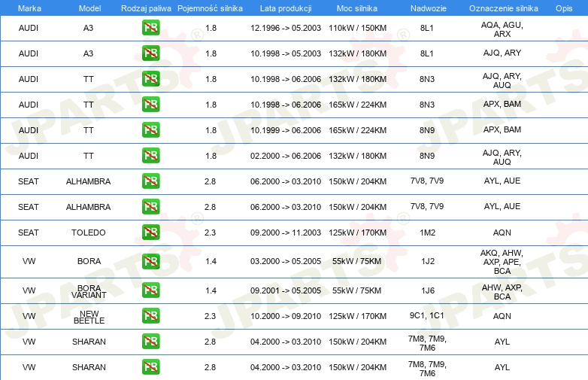588x380 pixels.
Task: Click the Nadwozie column header
Action: coord(429,8)
